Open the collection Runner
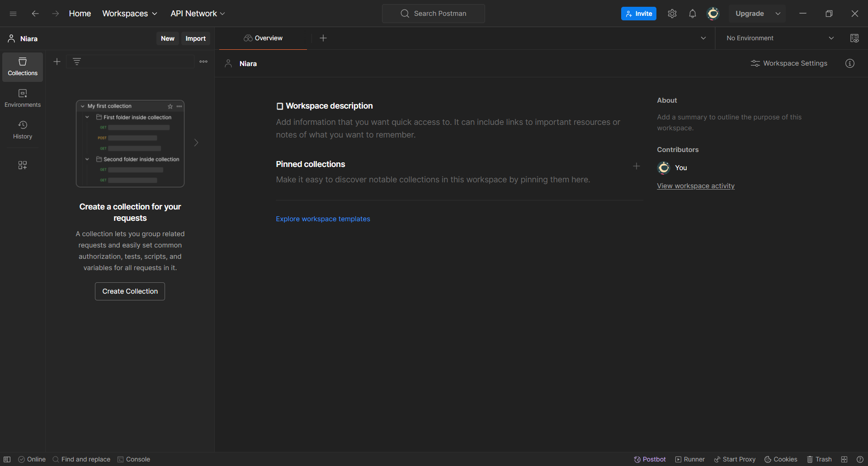This screenshot has height=466, width=868. click(x=690, y=459)
